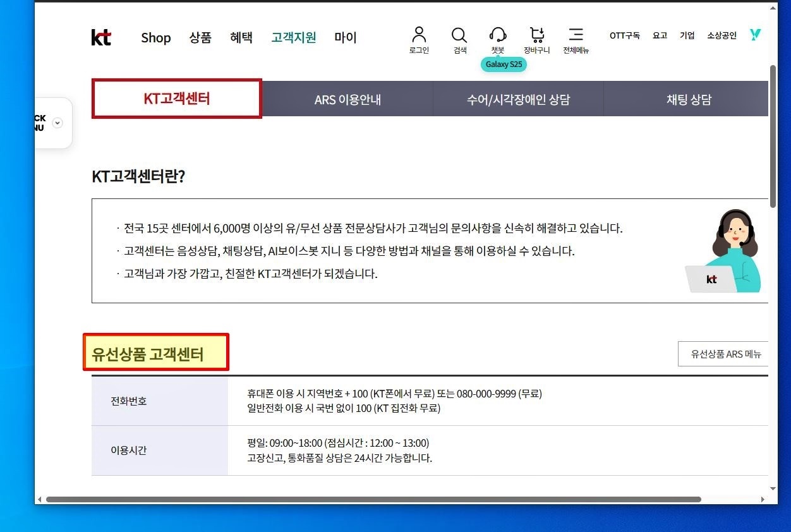Screen dimensions: 791x532
Task: Click the 유선상품 고객센터 heading
Action: click(x=148, y=354)
